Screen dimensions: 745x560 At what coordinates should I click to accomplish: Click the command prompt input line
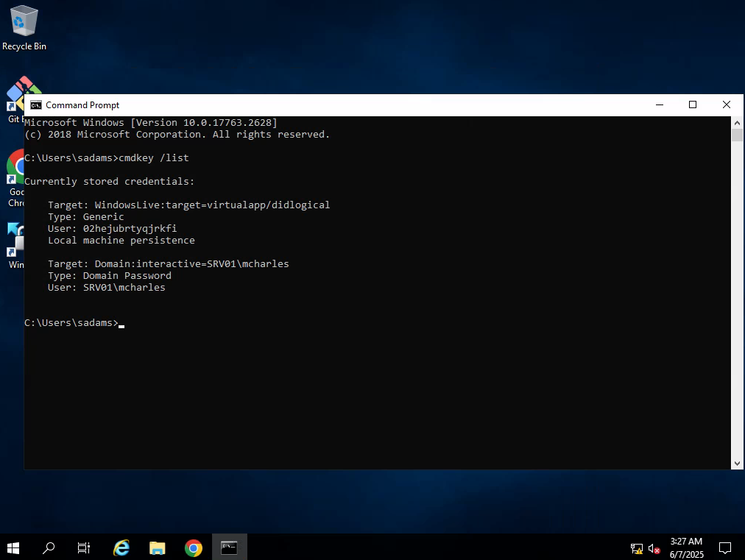[121, 322]
